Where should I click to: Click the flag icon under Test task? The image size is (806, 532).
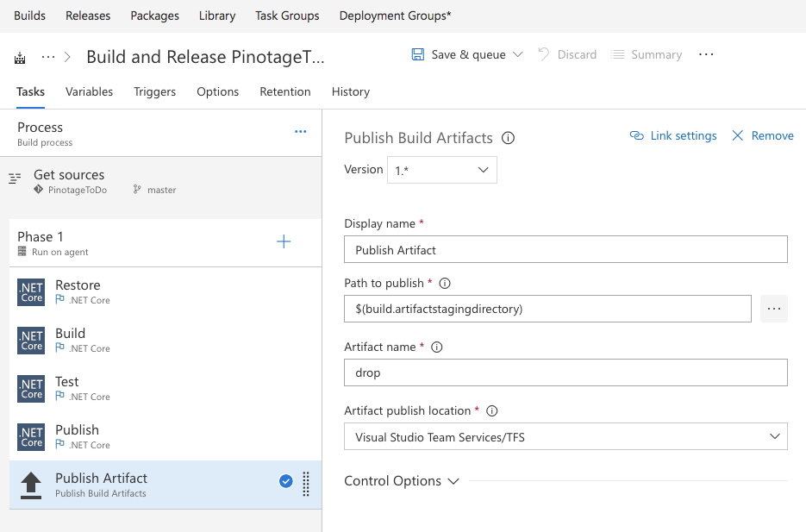click(x=60, y=396)
